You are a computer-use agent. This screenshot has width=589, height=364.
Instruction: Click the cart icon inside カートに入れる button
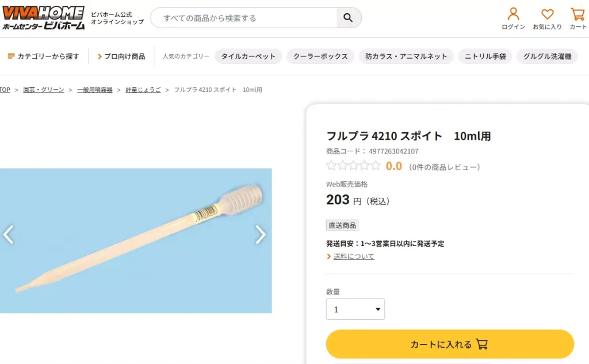point(483,344)
